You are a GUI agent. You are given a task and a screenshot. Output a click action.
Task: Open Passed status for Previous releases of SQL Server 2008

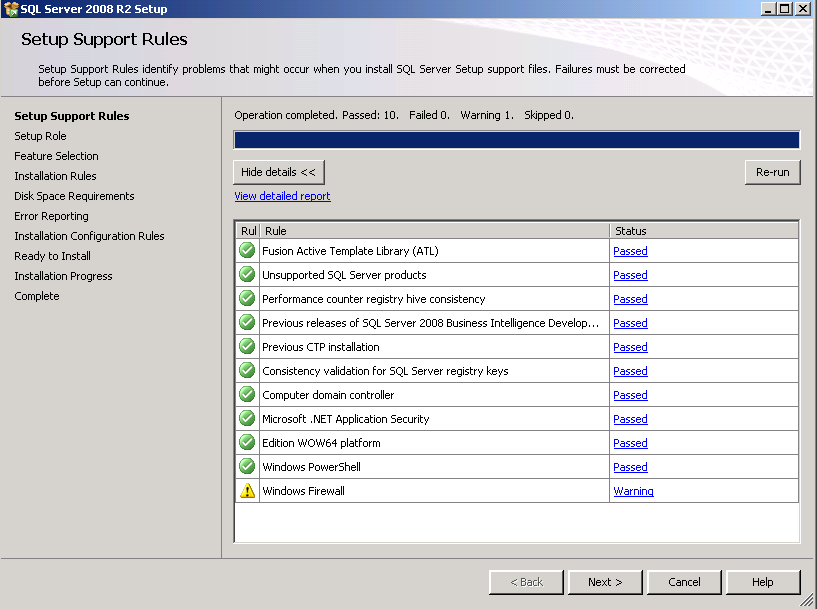630,323
